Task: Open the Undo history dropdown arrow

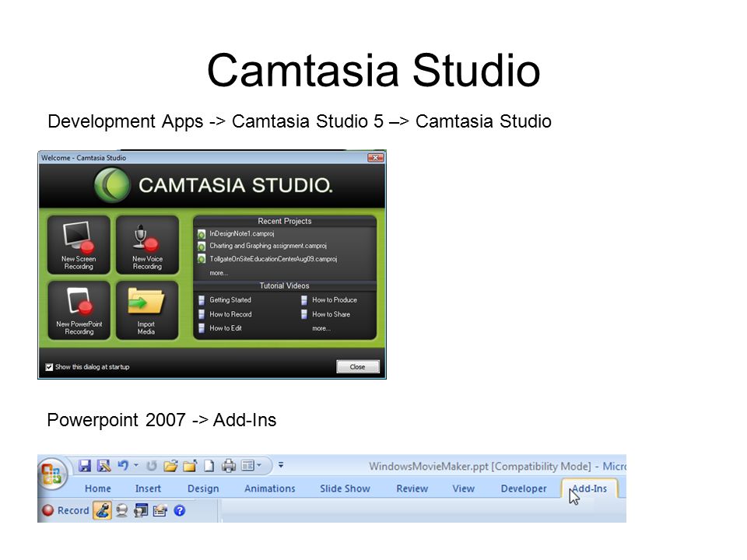Action: pos(135,465)
